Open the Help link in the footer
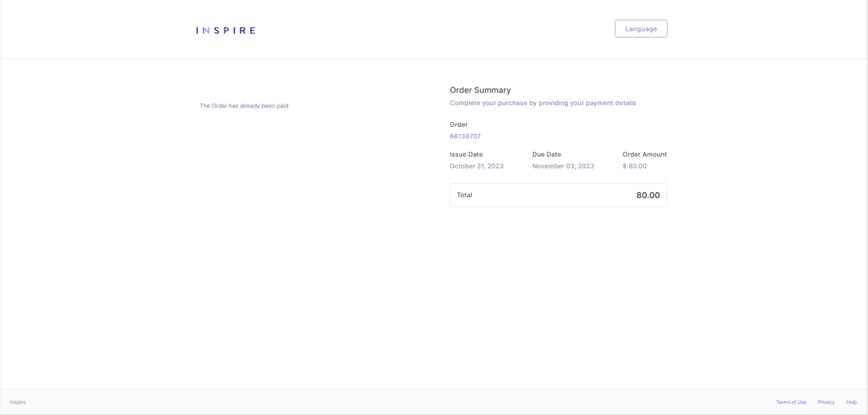Screen dimensions: 868x415 coord(851,402)
